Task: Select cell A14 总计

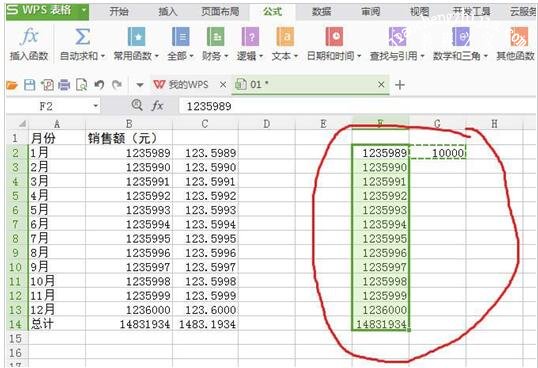Action: pyautogui.click(x=57, y=324)
